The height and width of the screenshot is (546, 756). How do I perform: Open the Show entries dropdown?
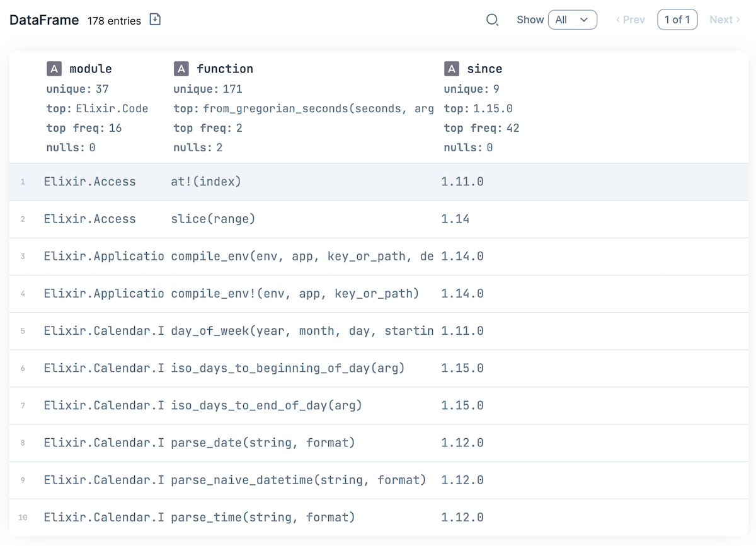point(572,20)
